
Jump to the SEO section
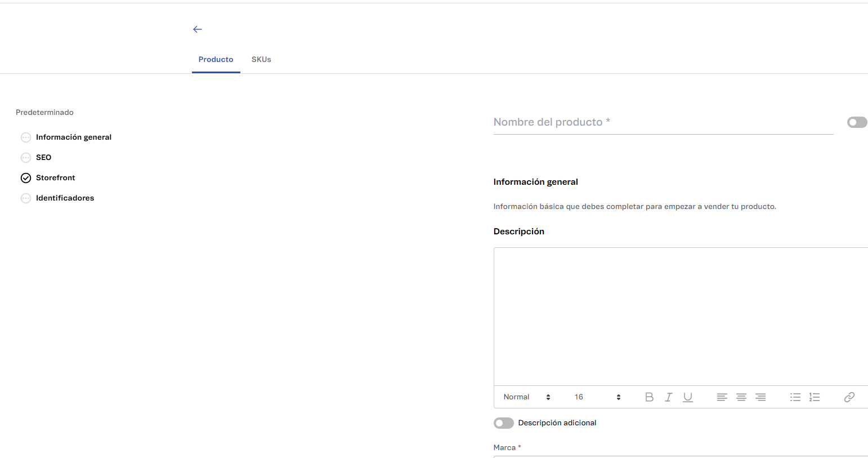point(43,158)
